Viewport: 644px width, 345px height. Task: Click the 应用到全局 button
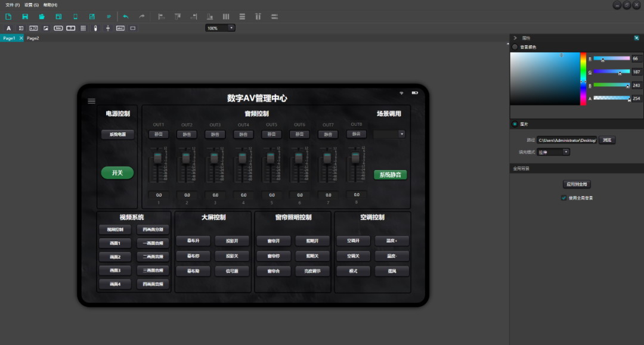tap(577, 184)
